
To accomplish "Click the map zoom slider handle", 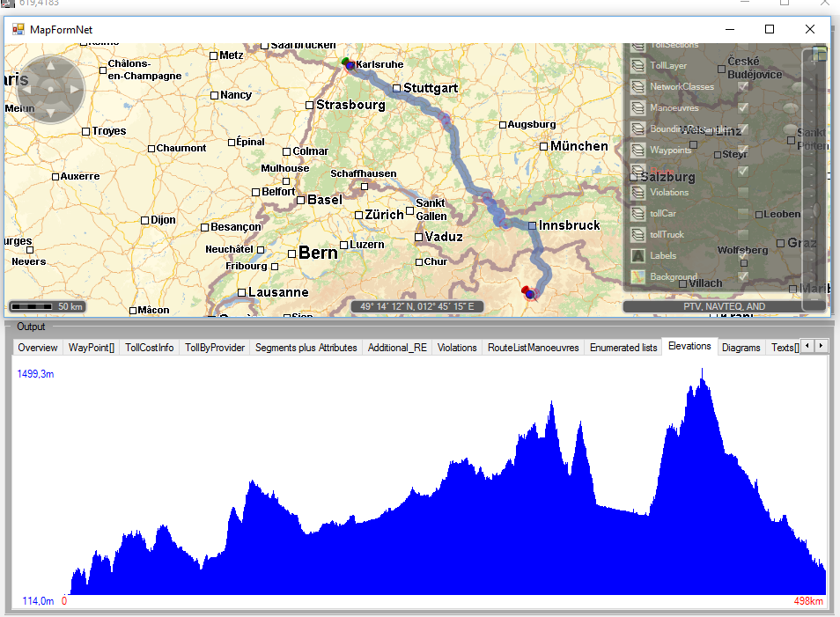I will point(816,209).
